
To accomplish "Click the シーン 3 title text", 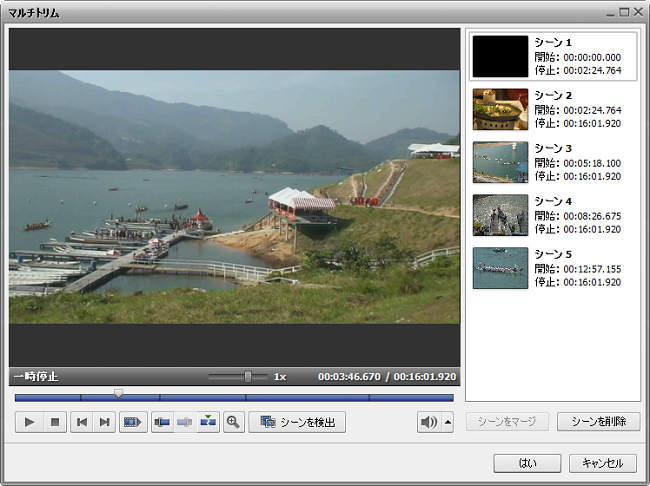I will (x=553, y=148).
